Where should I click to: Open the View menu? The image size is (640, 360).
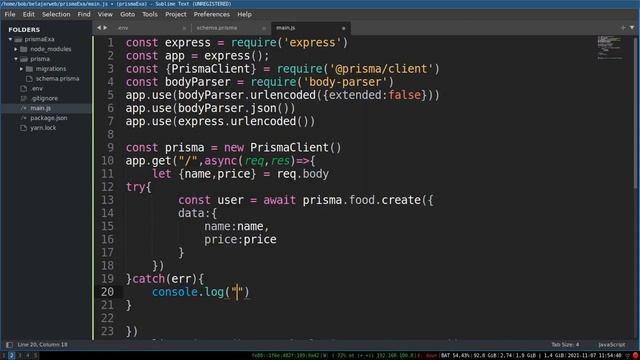coord(105,14)
